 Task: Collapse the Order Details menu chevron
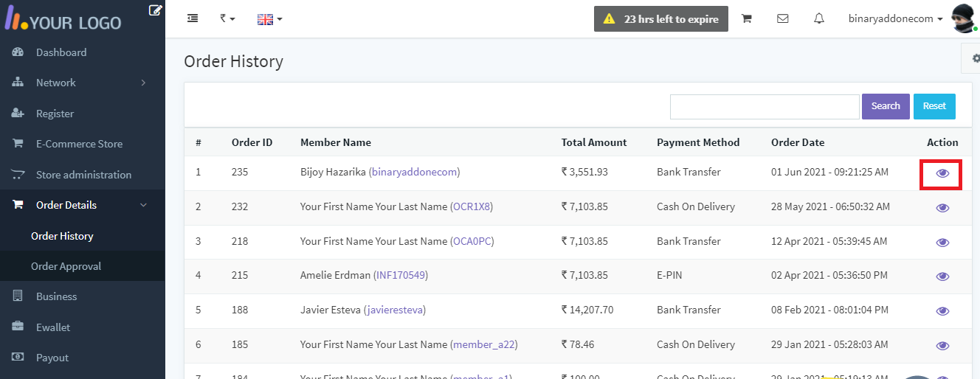click(x=143, y=205)
